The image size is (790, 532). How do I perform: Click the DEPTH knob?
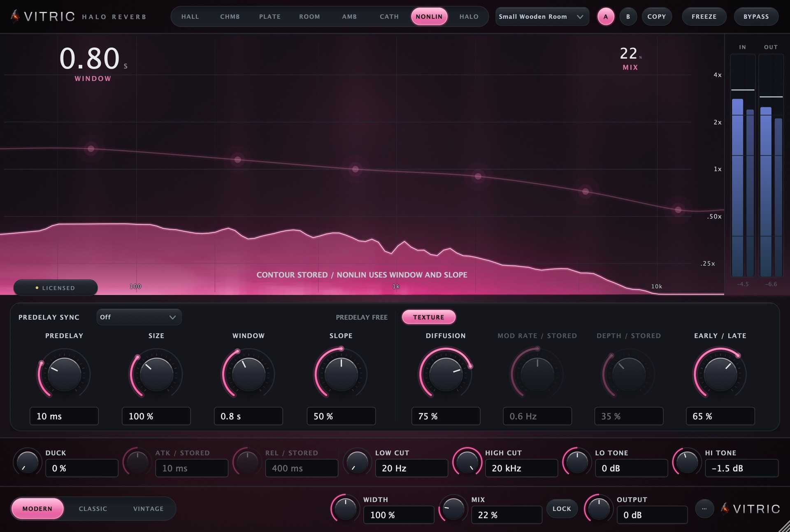point(629,374)
